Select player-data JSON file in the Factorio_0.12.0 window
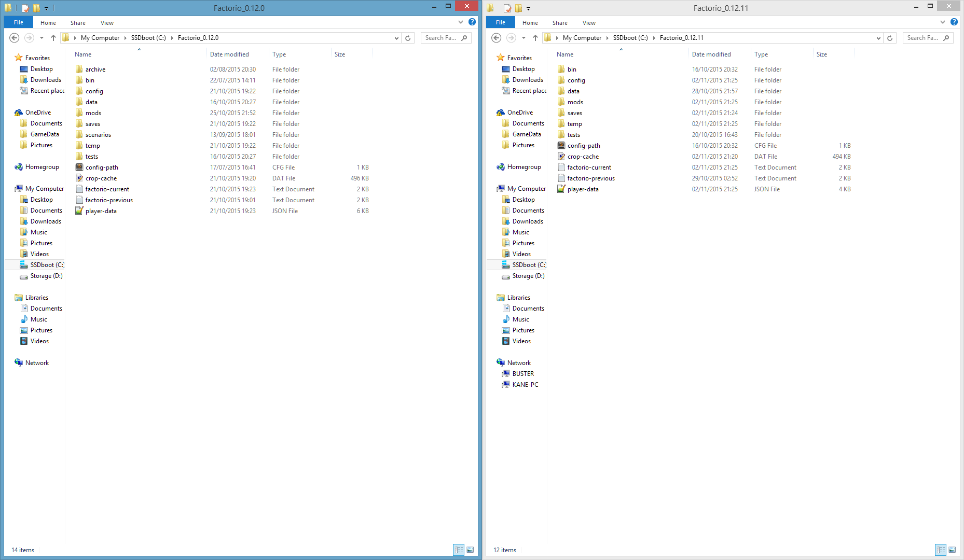This screenshot has width=964, height=560. pyautogui.click(x=101, y=211)
